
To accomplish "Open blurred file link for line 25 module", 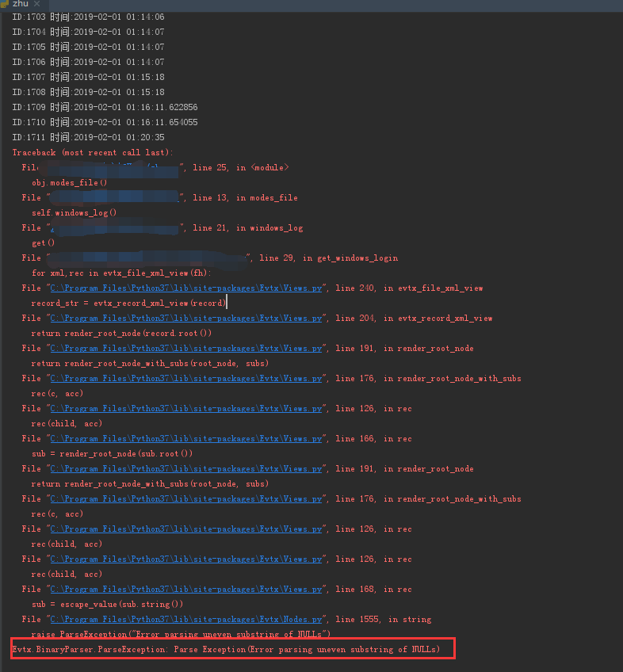I will tap(113, 168).
